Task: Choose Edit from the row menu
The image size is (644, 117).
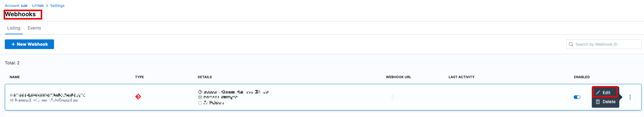Action: coord(605,93)
